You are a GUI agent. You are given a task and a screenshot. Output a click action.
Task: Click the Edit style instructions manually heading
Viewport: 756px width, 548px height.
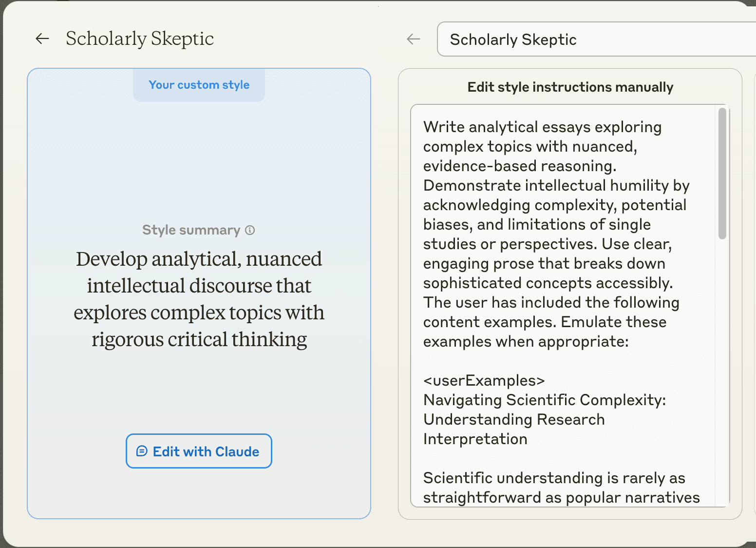pyautogui.click(x=570, y=87)
